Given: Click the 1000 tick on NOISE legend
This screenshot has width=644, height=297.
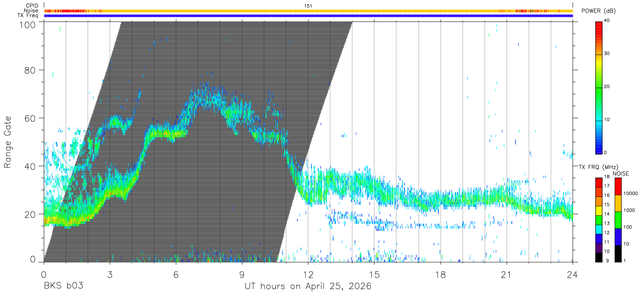Looking at the screenshot, I should click(x=629, y=211).
